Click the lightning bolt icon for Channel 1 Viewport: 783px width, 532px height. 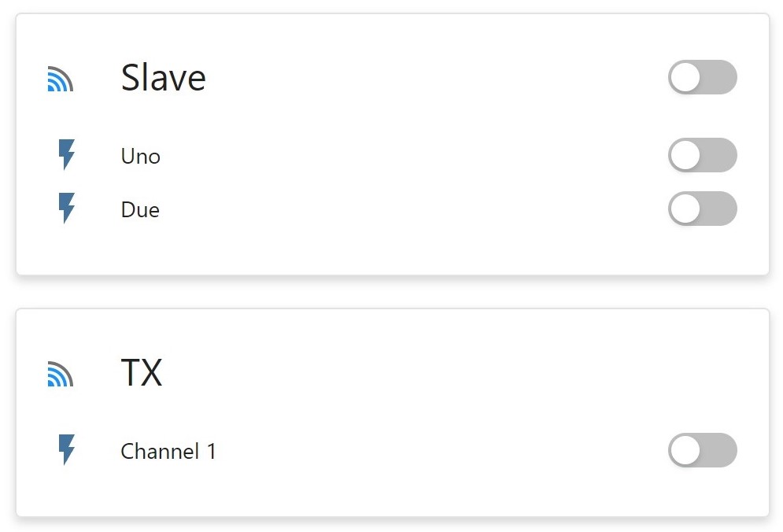pyautogui.click(x=68, y=450)
